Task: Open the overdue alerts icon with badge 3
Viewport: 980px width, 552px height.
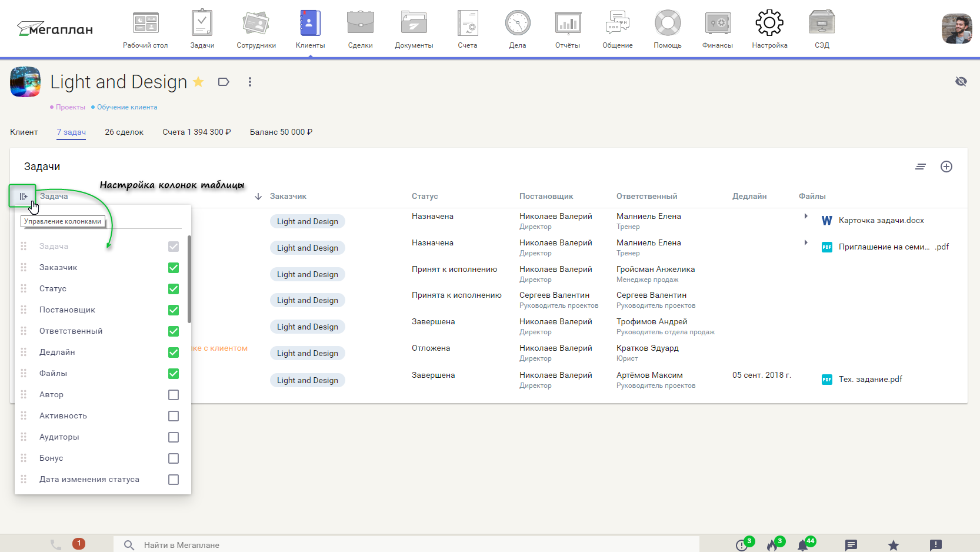Action: click(x=742, y=545)
